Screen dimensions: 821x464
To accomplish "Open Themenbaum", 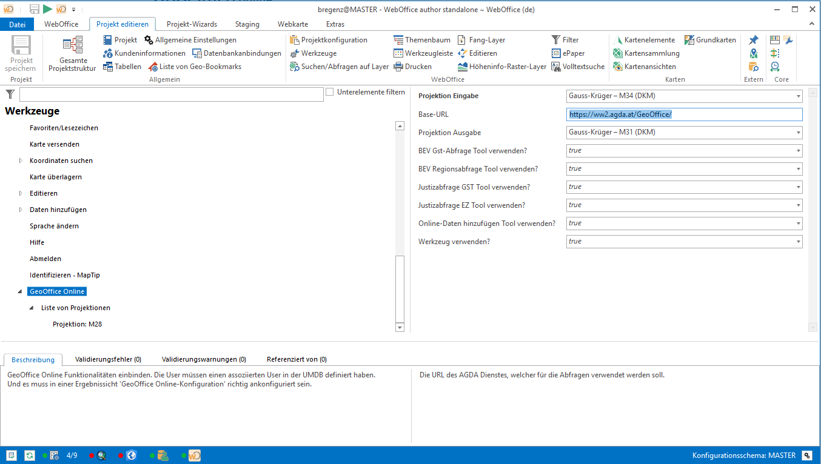I will (422, 40).
